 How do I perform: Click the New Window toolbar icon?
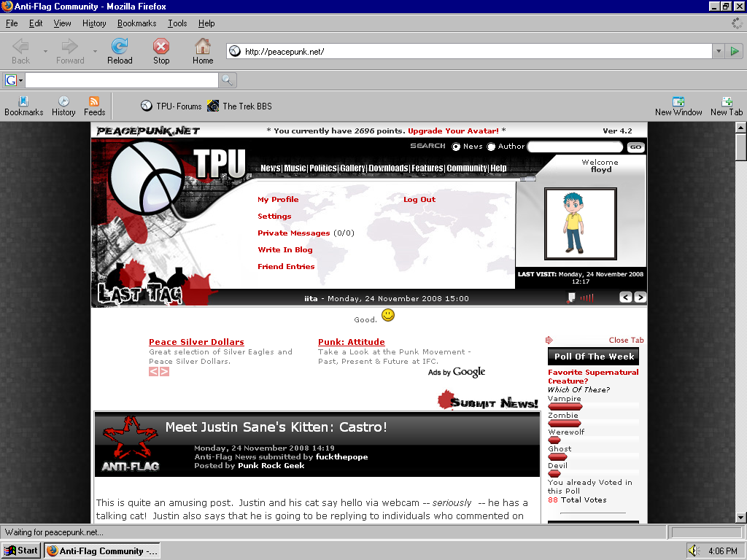678,101
